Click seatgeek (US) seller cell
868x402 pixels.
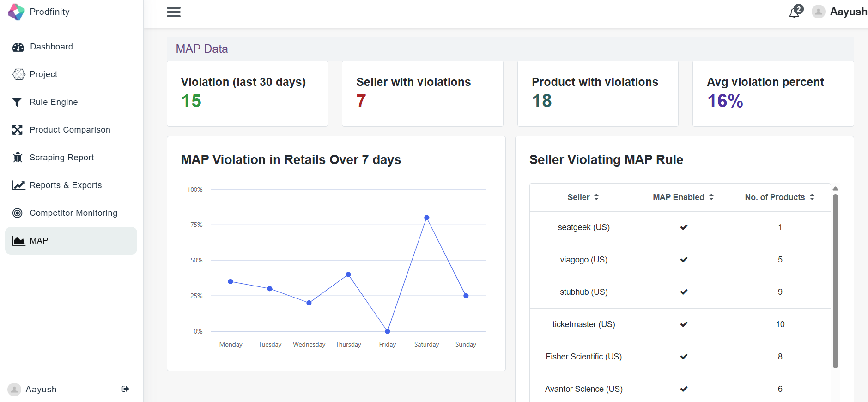point(584,227)
